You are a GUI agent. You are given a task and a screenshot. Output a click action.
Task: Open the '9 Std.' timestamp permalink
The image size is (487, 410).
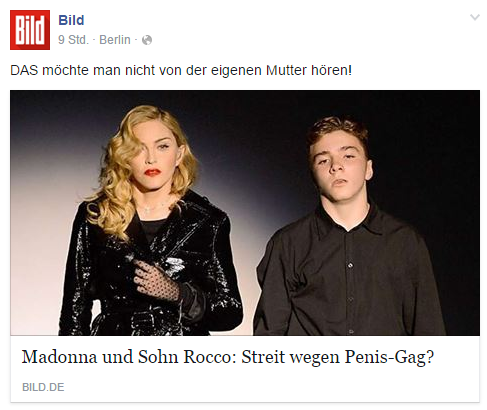[x=73, y=40]
